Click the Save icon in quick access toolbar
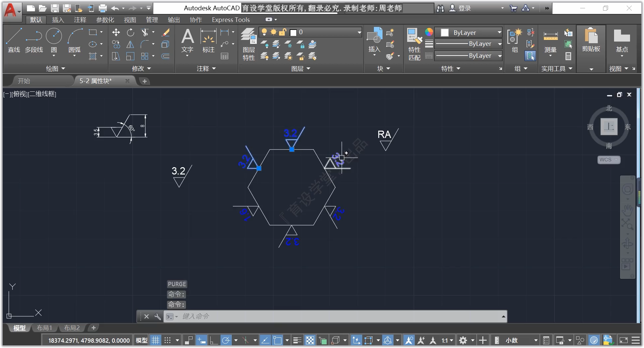The image size is (644, 348). coord(55,8)
